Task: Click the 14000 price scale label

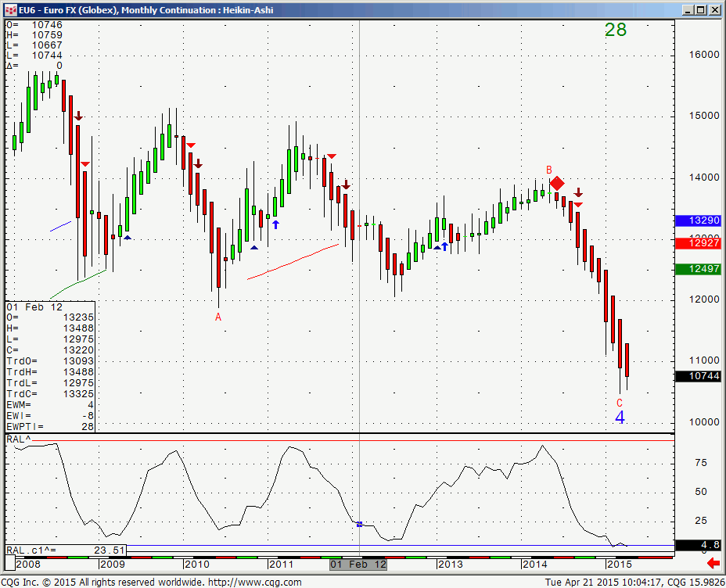Action: click(704, 177)
